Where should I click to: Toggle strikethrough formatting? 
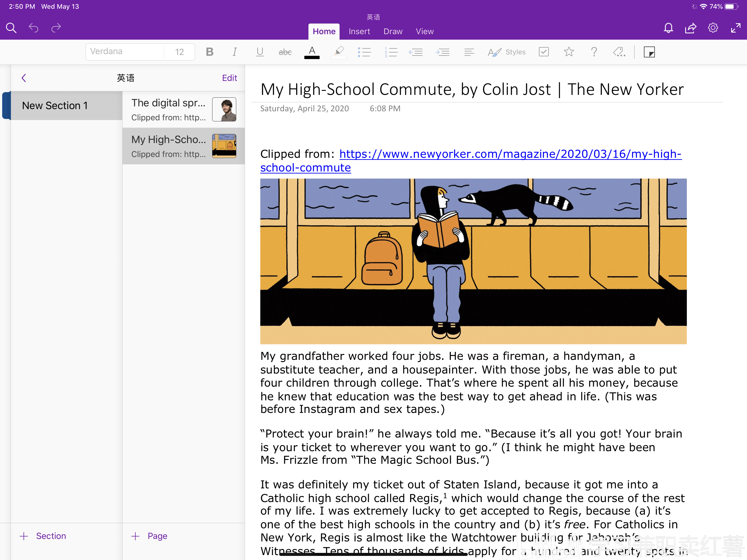(285, 52)
